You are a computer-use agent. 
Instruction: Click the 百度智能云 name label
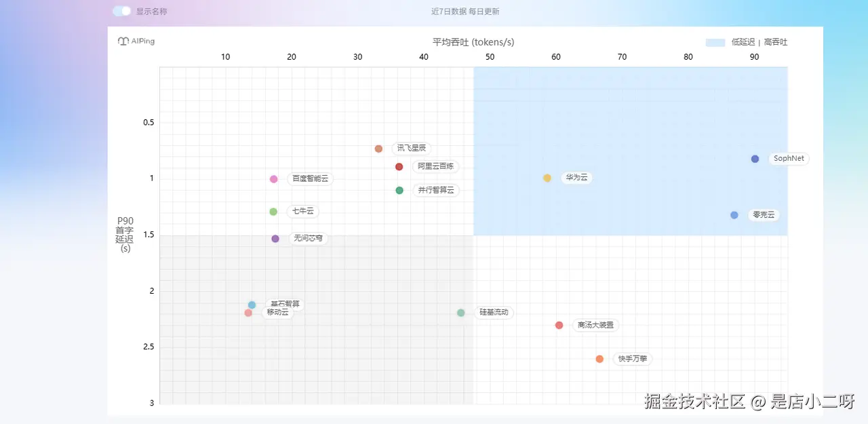(311, 179)
